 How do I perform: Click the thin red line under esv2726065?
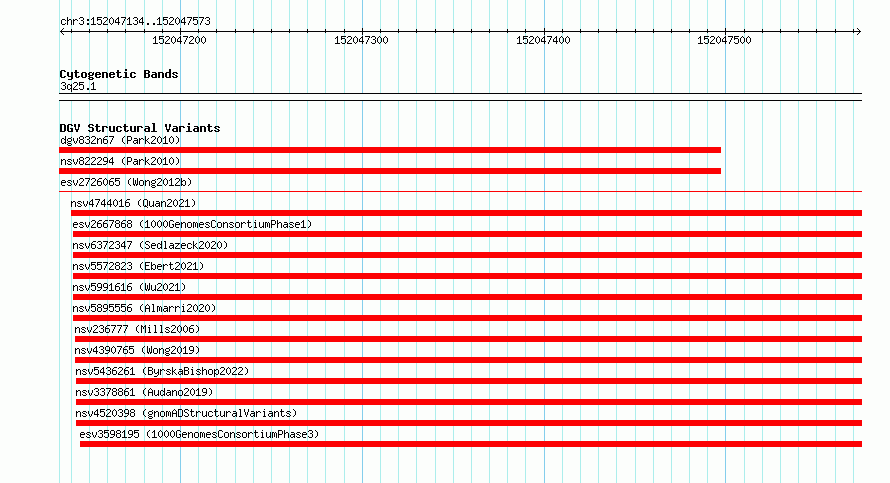click(460, 192)
